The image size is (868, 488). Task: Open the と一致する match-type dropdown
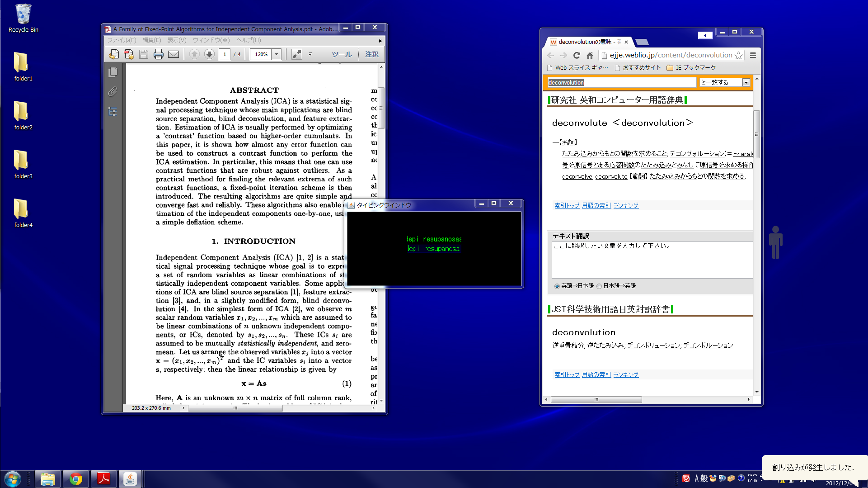click(746, 82)
